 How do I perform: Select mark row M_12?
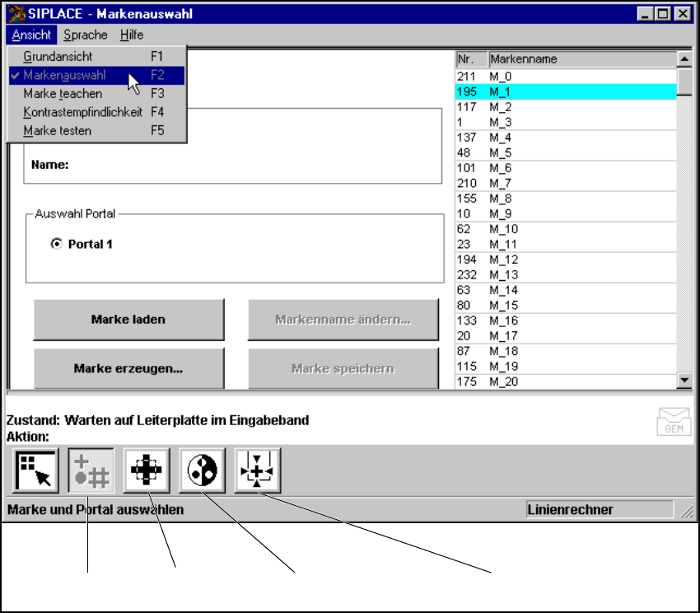[x=566, y=260]
